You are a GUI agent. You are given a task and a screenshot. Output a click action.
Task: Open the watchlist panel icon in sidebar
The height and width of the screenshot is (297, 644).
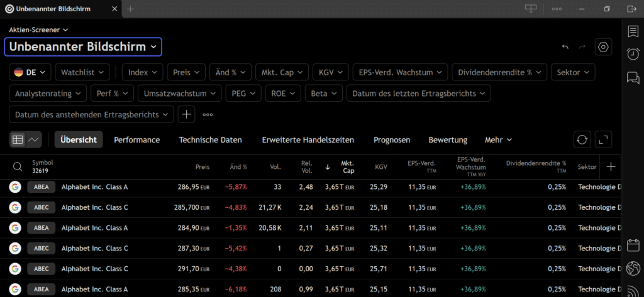pyautogui.click(x=633, y=31)
